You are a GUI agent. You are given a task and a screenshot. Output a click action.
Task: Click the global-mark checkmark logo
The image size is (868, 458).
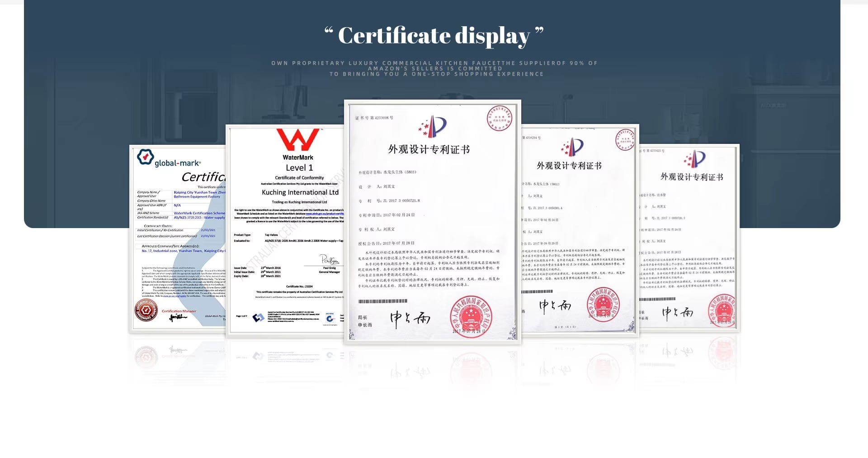(x=145, y=157)
